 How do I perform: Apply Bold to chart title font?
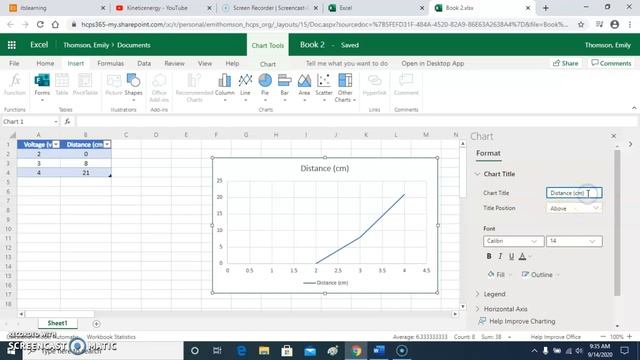pyautogui.click(x=489, y=256)
